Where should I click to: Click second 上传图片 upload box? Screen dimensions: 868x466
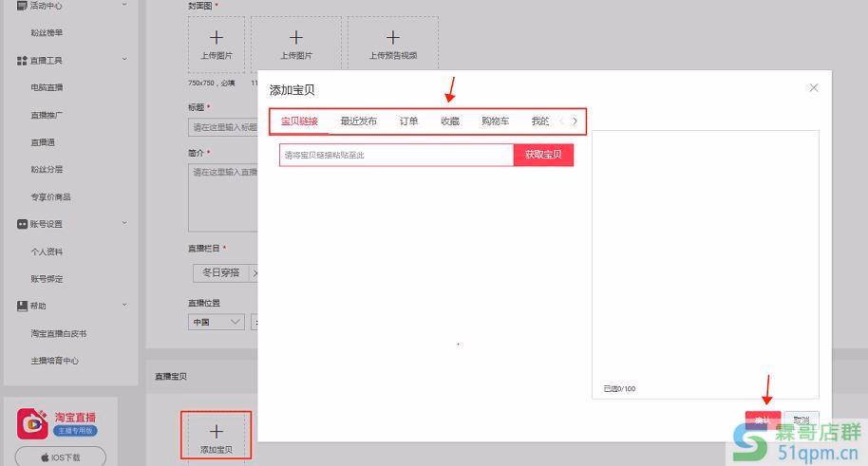click(296, 45)
